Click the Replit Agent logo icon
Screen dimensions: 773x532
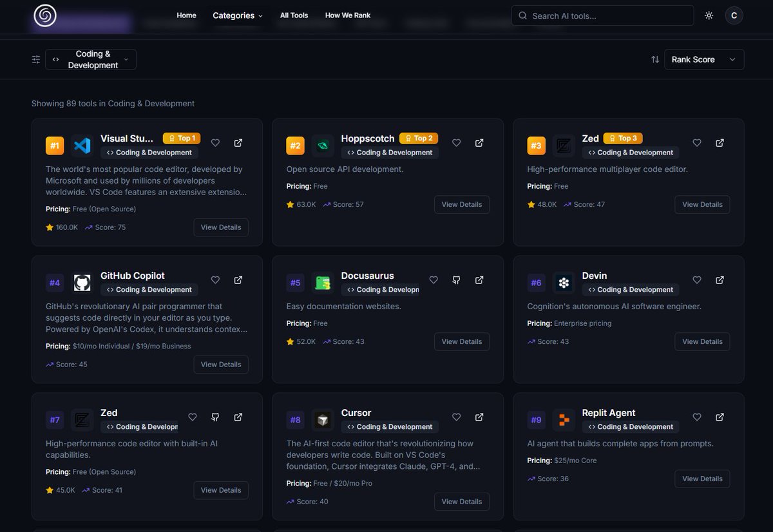(564, 419)
